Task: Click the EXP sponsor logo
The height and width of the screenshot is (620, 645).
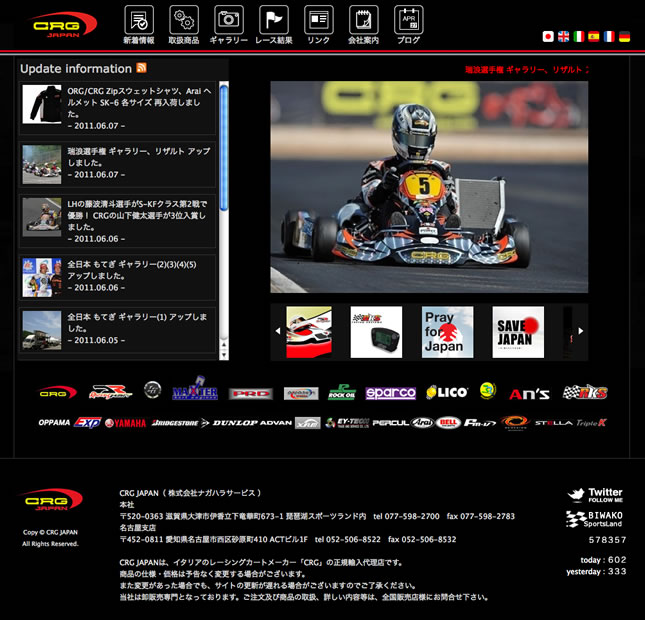Action: coord(87,423)
